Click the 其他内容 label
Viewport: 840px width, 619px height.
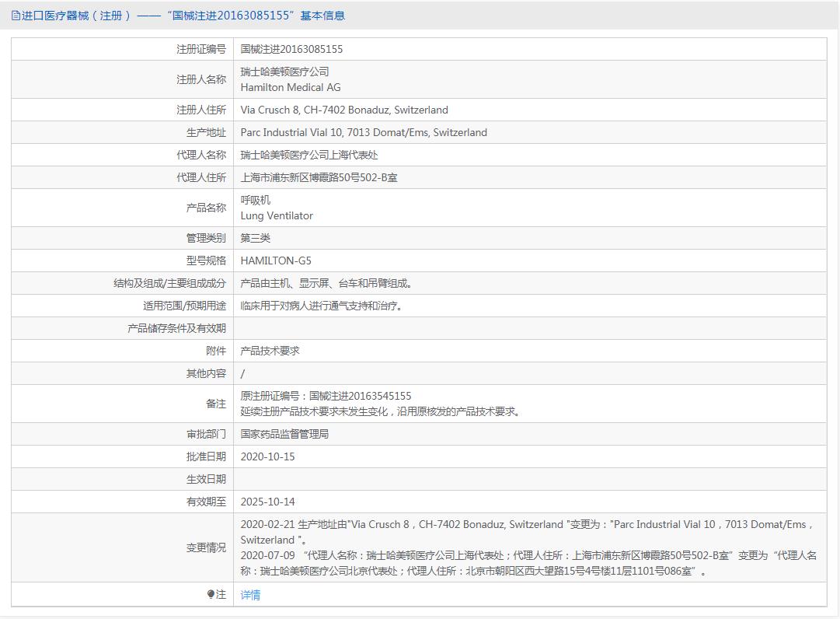pyautogui.click(x=206, y=373)
